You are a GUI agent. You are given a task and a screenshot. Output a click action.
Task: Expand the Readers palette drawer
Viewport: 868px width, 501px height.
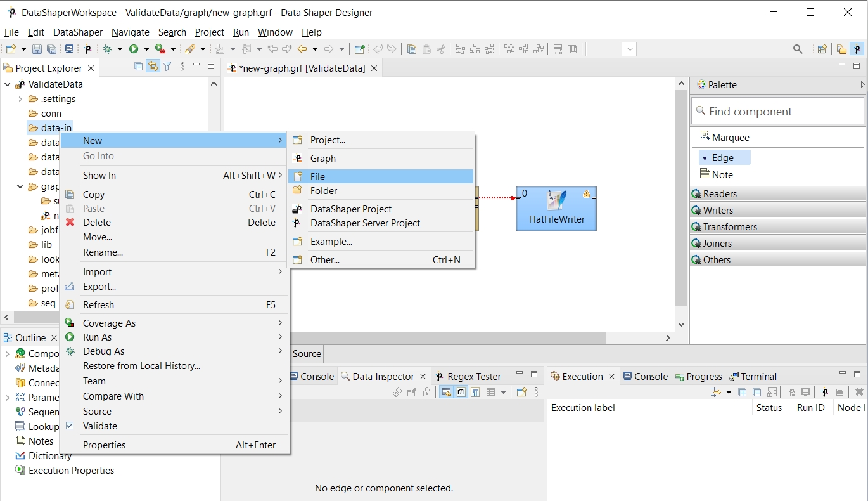[778, 193]
